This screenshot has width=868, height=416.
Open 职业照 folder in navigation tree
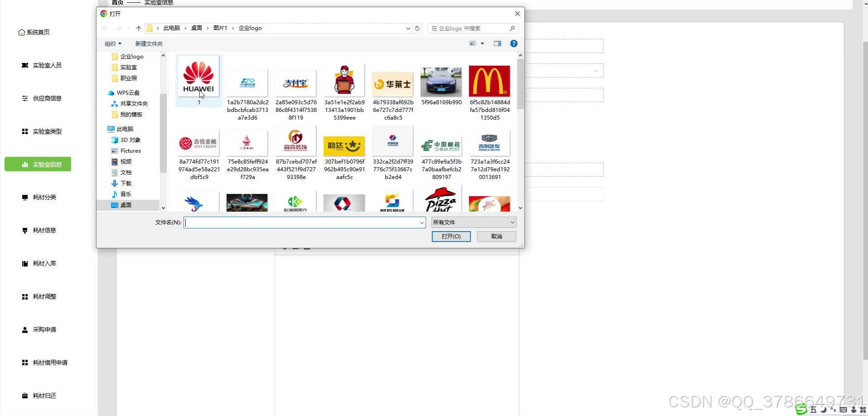pyautogui.click(x=125, y=78)
